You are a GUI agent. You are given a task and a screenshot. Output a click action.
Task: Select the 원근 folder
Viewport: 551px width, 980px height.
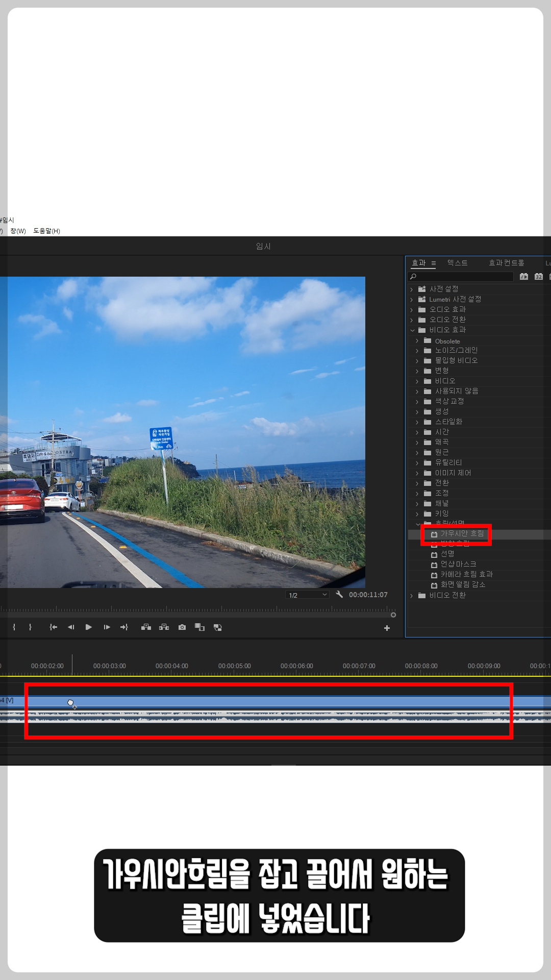442,452
